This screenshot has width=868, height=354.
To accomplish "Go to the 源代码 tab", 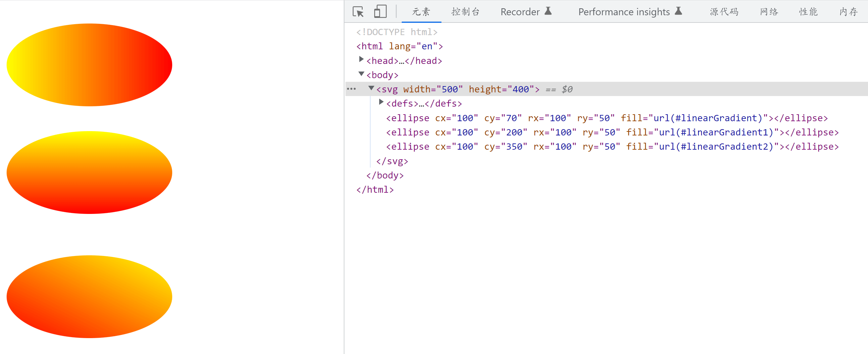I will pos(724,12).
